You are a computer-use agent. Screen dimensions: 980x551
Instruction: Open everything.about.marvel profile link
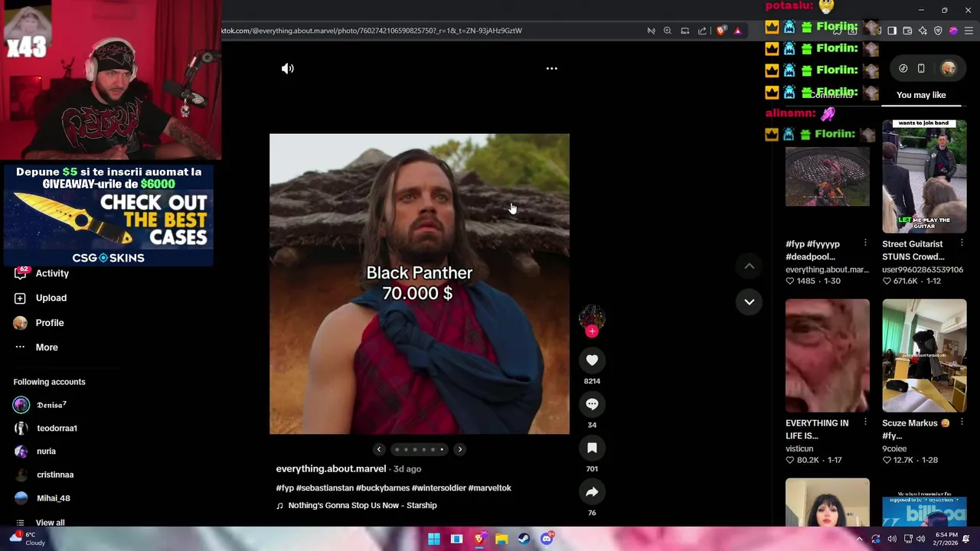click(x=331, y=468)
